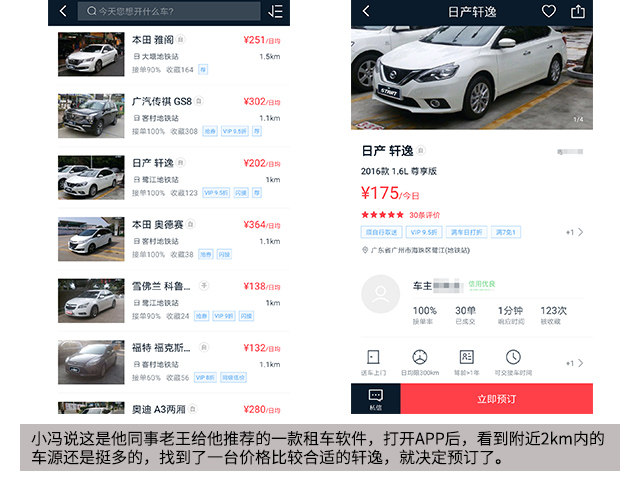Image resolution: width=640 pixels, height=480 pixels.
Task: Go back from the 日产轩逸 detail page
Action: click(366, 11)
